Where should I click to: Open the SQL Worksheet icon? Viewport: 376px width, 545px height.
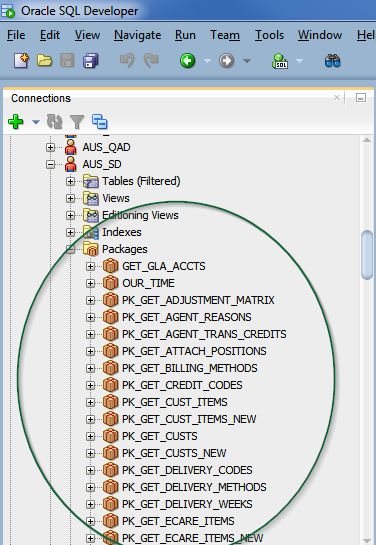click(280, 61)
